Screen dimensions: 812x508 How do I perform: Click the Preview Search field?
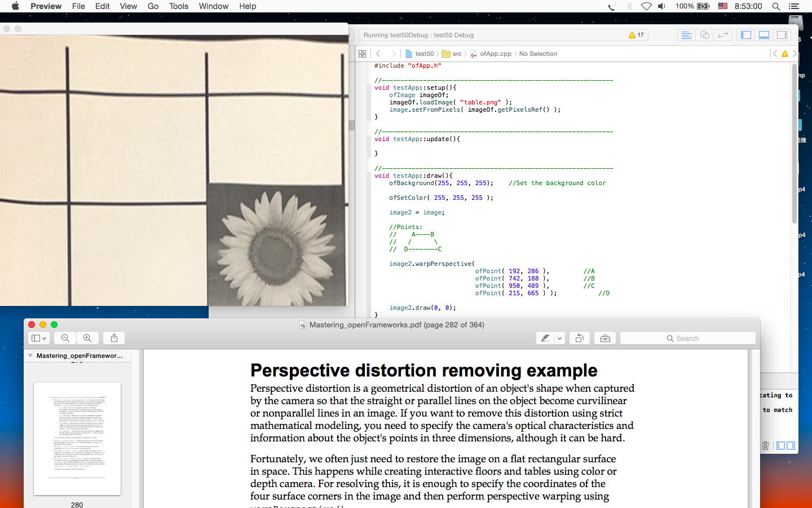pos(687,338)
